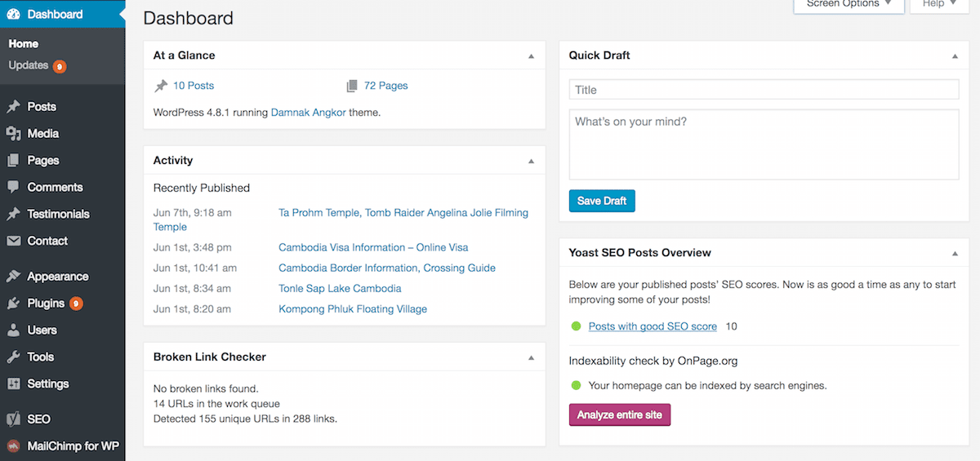Viewport: 980px width, 461px height.
Task: Click the Plugins plug icon in sidebar
Action: coord(13,304)
